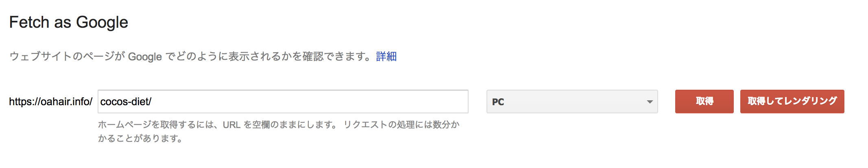Screen dimensions: 868x168
Task: Click the https://oahair.info/ prefix label
Action: (50, 102)
